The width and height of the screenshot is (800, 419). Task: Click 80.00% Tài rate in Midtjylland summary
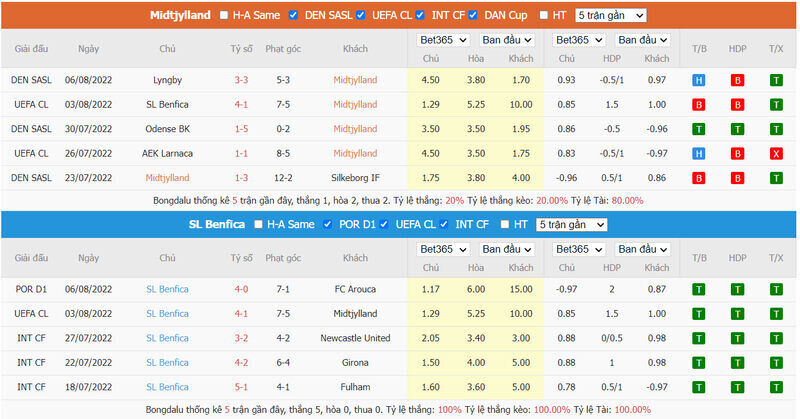pyautogui.click(x=627, y=201)
